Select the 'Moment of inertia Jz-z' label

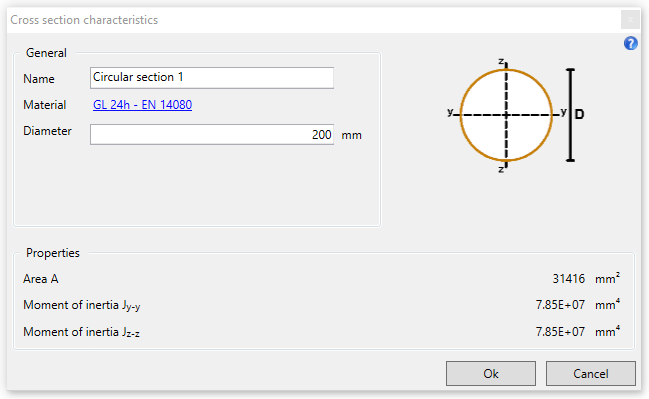(x=82, y=332)
